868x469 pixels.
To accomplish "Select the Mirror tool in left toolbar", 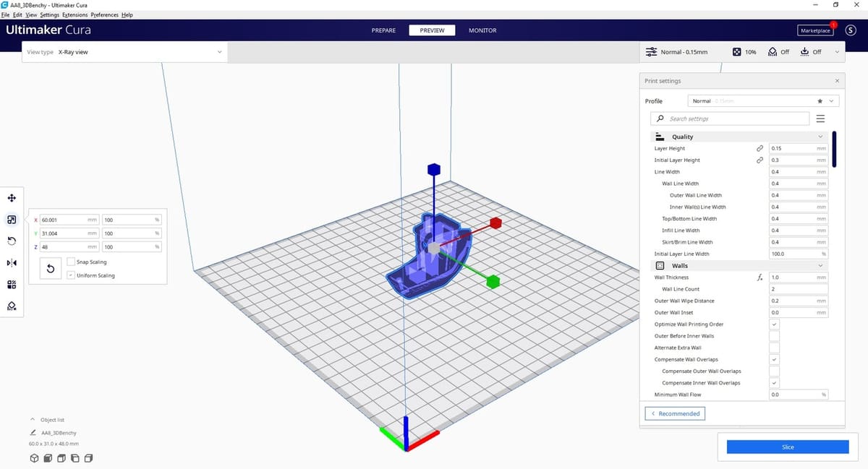I will (12, 262).
